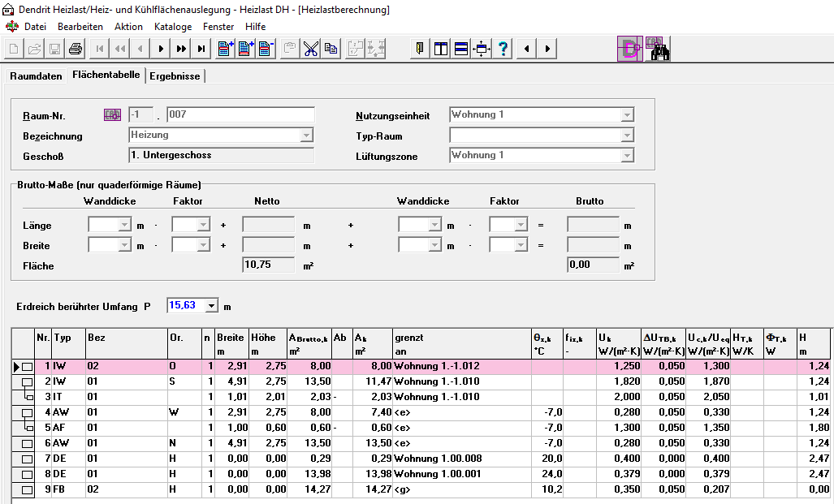The image size is (834, 504).
Task: Click the CAD binoculars toolbar icon
Action: pos(658,49)
